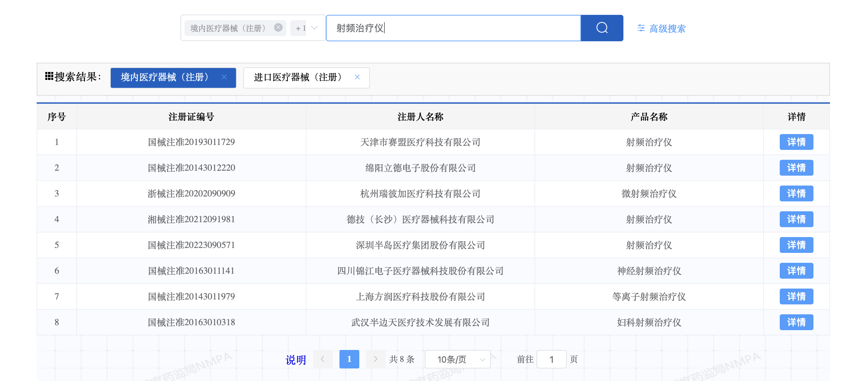Viewport: 868px width, 381px height.
Task: View 详情 for 武汉半边天医疗技术发展有限公司
Action: [x=796, y=323]
